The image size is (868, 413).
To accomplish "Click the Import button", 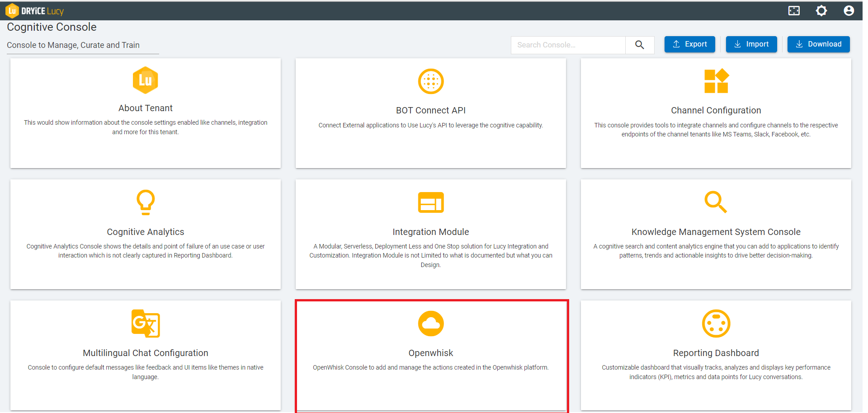I will 751,44.
